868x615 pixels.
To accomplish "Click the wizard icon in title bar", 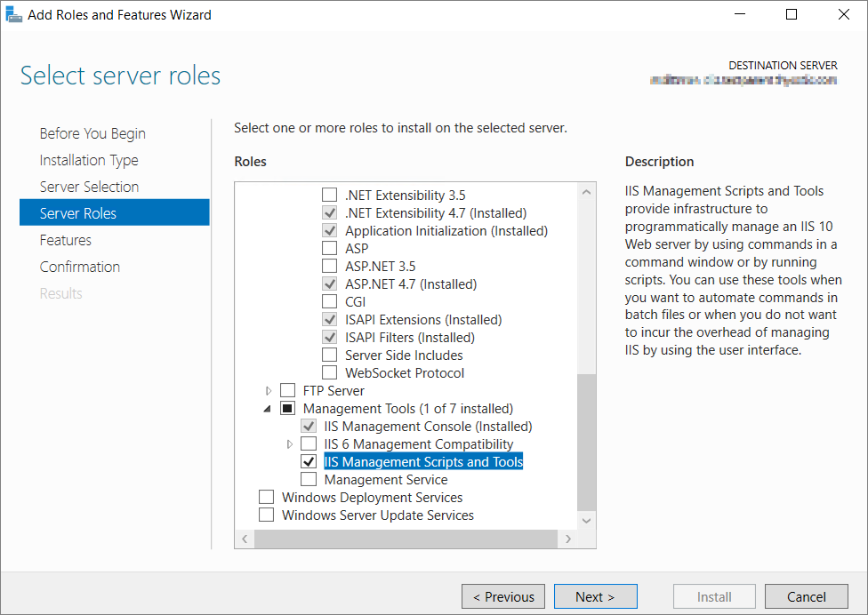I will click(x=13, y=15).
